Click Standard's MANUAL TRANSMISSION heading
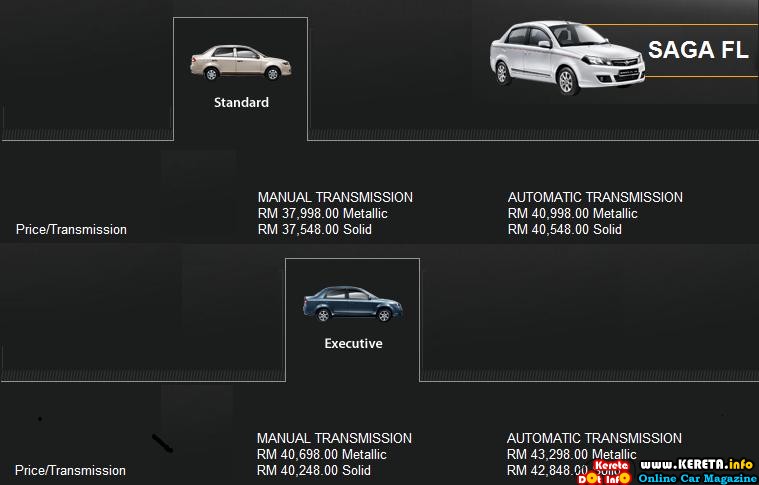Screen dimensions: 759x485 (335, 197)
